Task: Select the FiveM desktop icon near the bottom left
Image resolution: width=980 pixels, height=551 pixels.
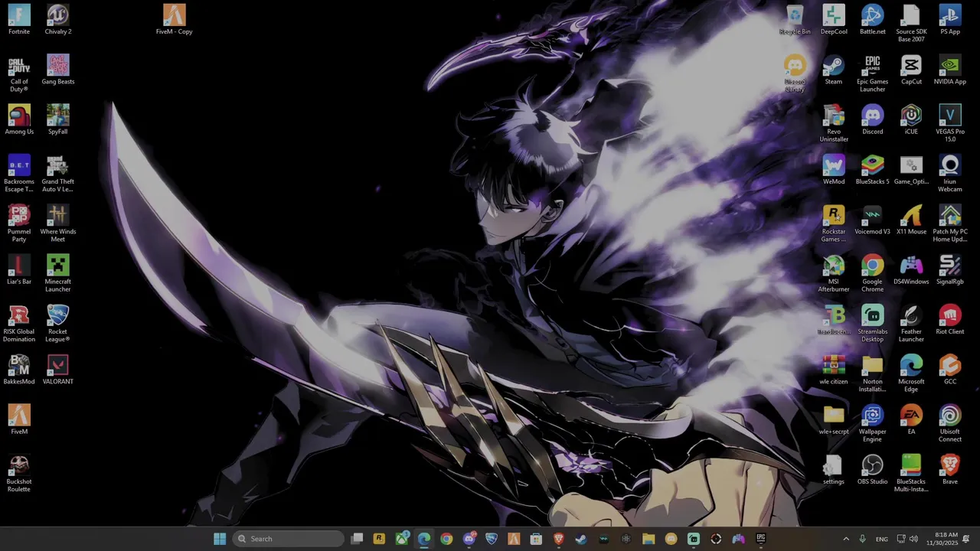Action: 19,419
